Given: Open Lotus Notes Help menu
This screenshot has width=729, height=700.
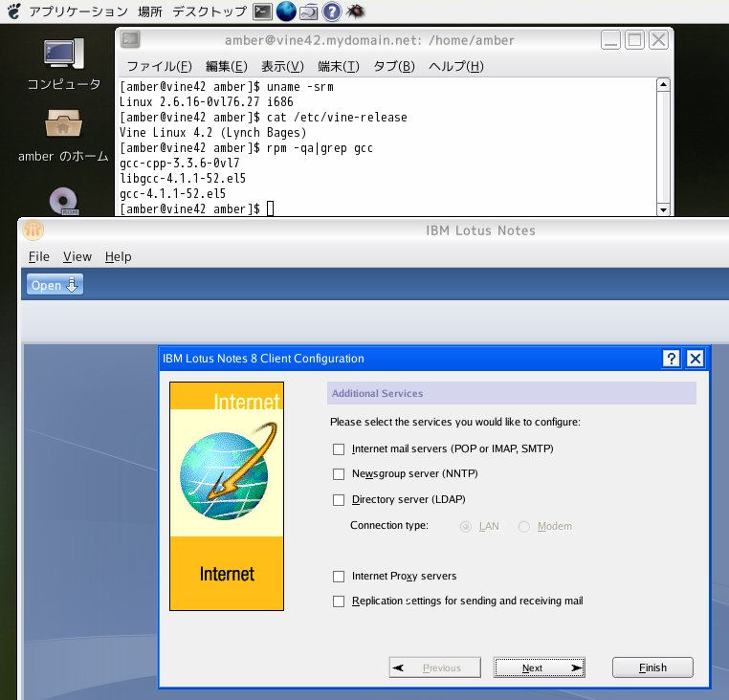Looking at the screenshot, I should (118, 256).
